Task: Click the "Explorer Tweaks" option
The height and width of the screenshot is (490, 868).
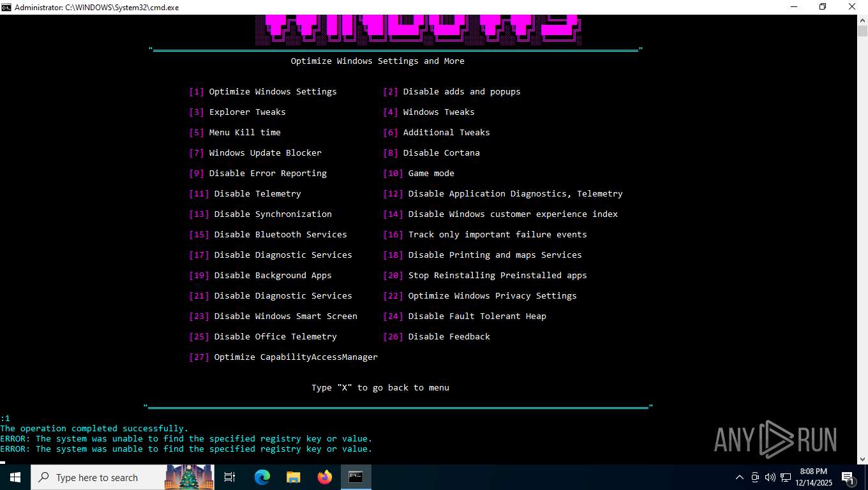Action: tap(247, 112)
